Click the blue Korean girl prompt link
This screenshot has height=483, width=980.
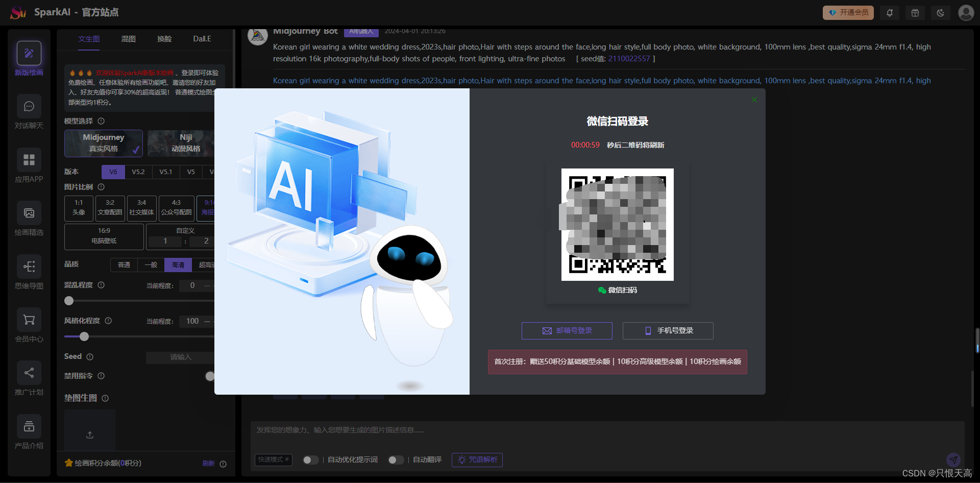(602, 81)
